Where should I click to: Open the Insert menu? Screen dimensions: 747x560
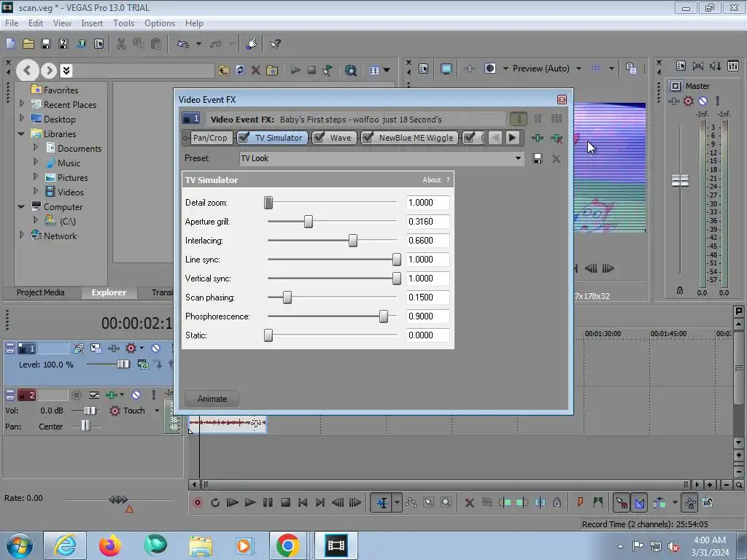coord(91,23)
